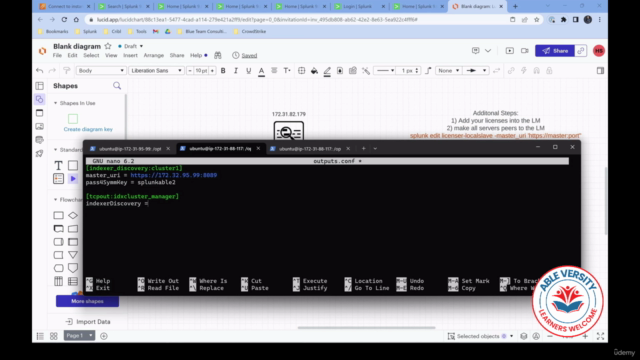Viewport: 640px width, 360px height.
Task: Open the View menu
Action: coord(111,55)
